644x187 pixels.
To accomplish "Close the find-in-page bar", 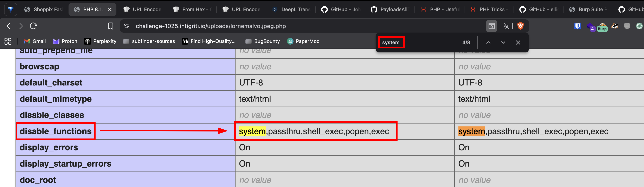I will pos(518,43).
